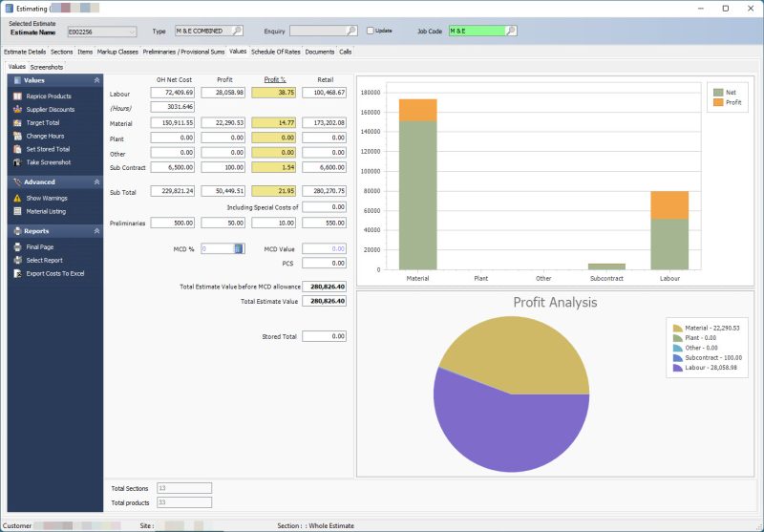Collapse the Advanced sidebar section
This screenshot has height=532, width=764.
(95, 181)
